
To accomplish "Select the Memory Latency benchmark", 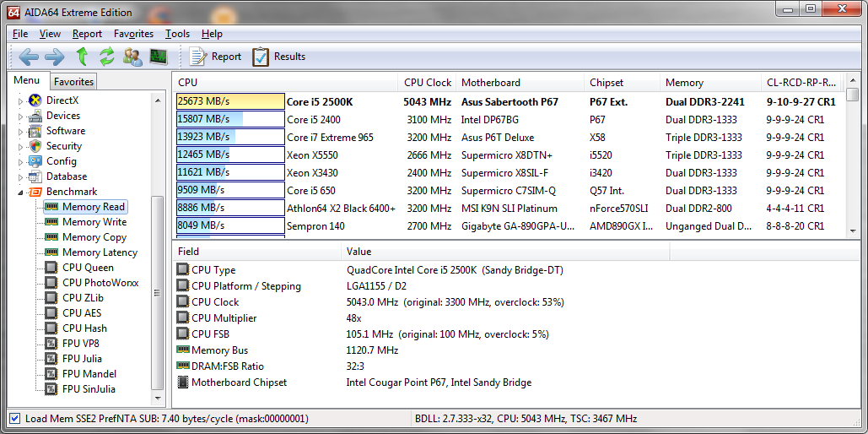I will [x=91, y=252].
